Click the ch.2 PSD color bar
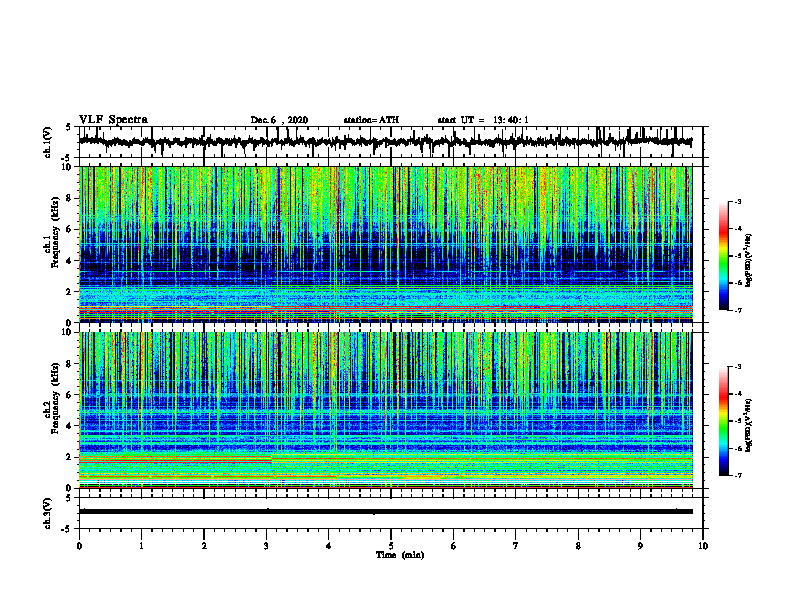The width and height of the screenshot is (792, 612). click(x=724, y=421)
